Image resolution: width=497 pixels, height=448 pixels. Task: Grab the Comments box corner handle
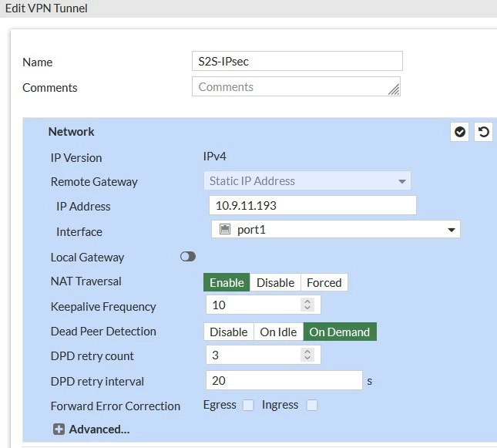(394, 89)
